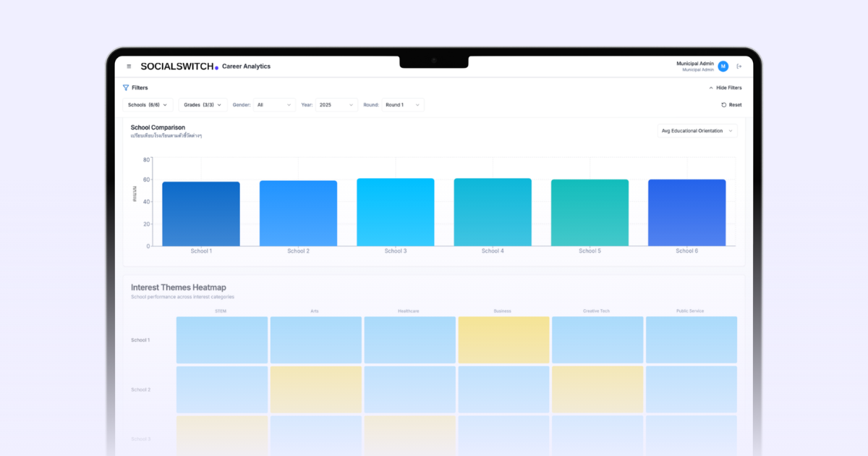Click the School 3 bar in comparison chart
Viewport: 868px width, 456px height.
(395, 212)
